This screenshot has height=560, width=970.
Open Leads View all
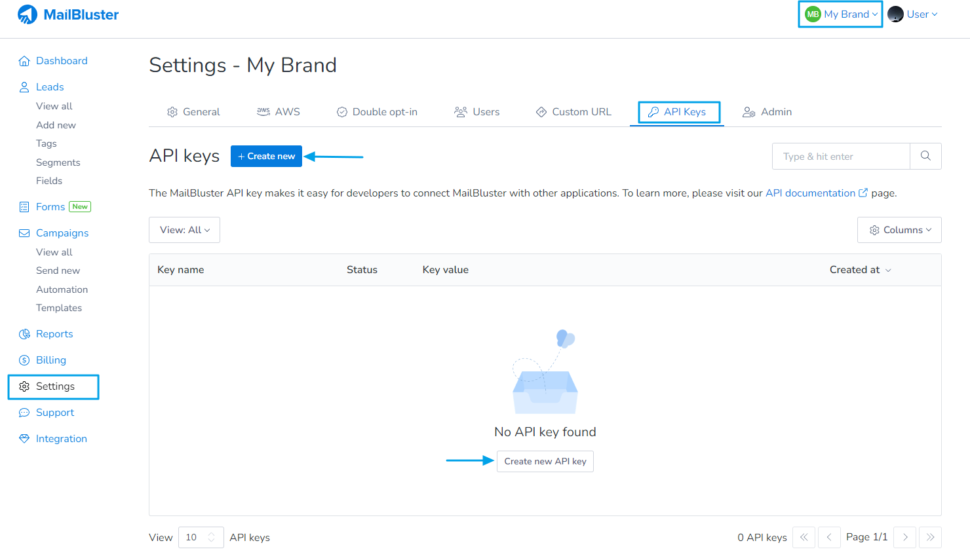tap(54, 106)
